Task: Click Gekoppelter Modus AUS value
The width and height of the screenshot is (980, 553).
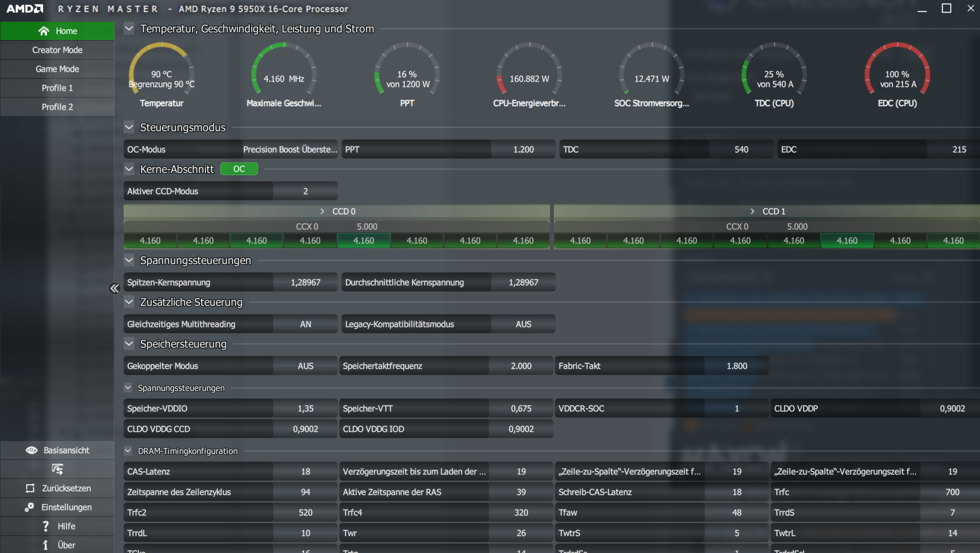Action: [306, 366]
